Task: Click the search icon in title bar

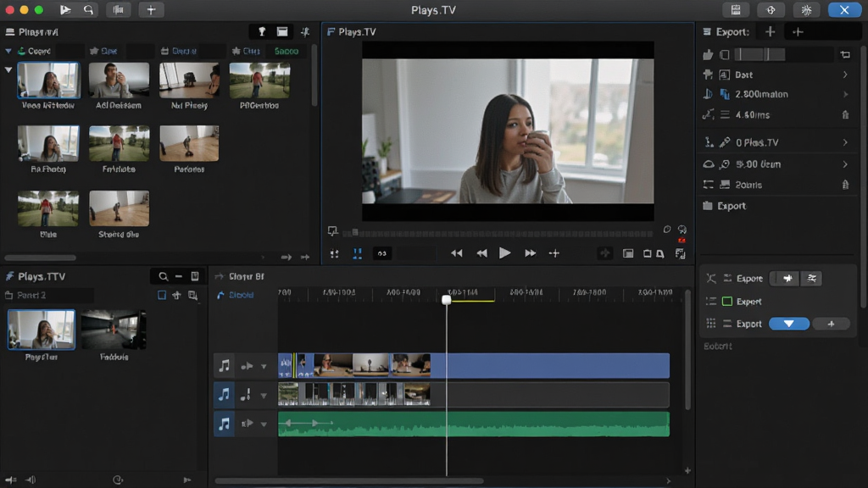Action: (x=88, y=9)
